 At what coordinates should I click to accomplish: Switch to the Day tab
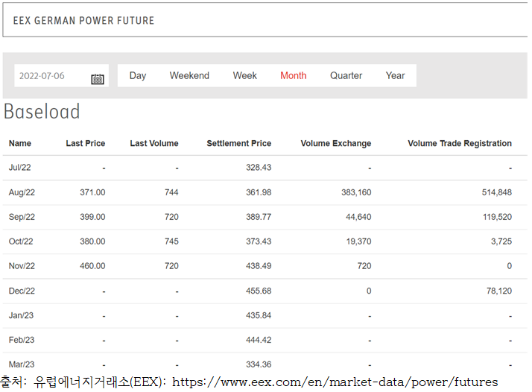tap(138, 75)
